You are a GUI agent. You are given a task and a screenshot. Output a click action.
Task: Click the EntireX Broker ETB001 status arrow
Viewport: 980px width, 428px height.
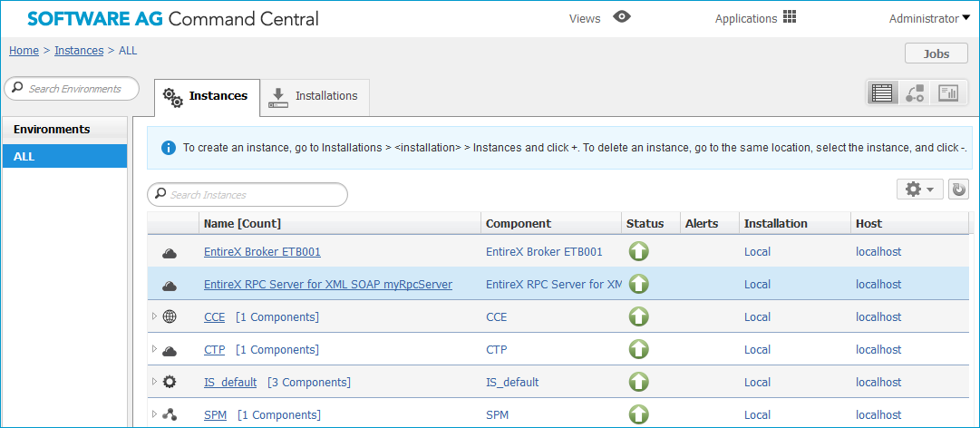[638, 252]
